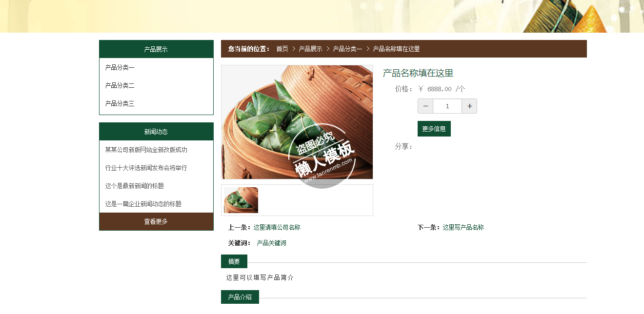Open news 某某公司新版网站全新改版成功

(146, 150)
